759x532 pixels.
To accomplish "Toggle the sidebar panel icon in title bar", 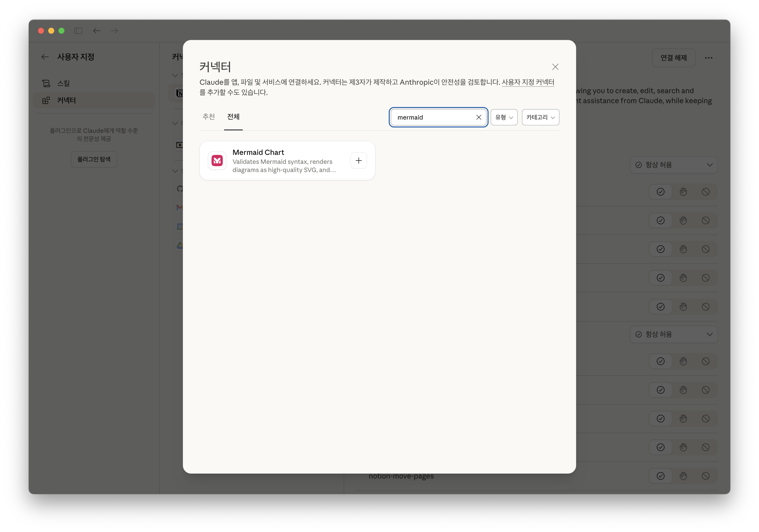I will click(x=78, y=31).
